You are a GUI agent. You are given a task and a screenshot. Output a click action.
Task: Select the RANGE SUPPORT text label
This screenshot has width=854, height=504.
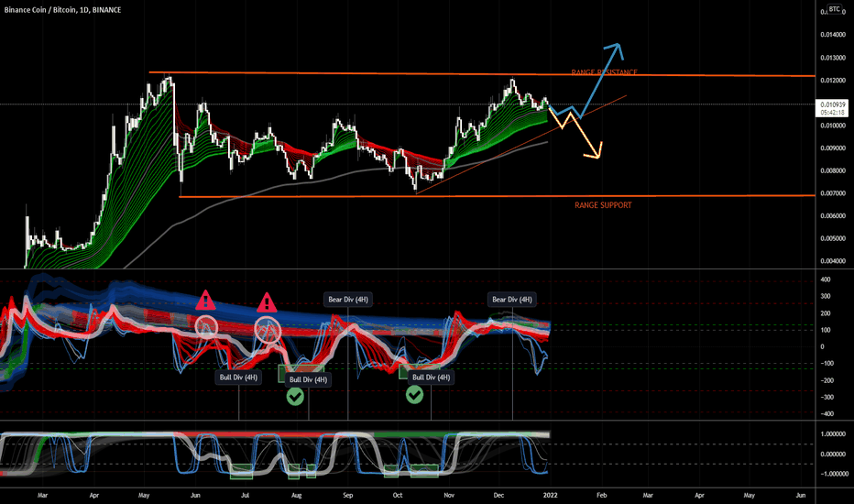[603, 205]
